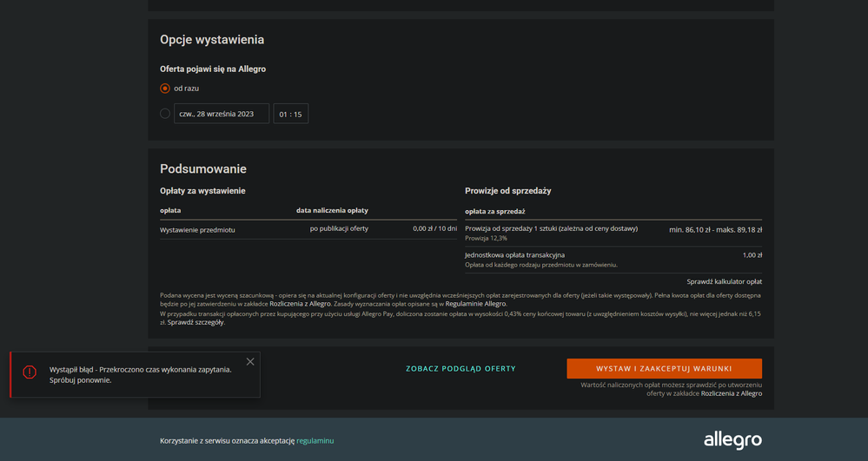Image resolution: width=868 pixels, height=461 pixels.
Task: Click the hour value in the time field
Action: [x=283, y=115]
